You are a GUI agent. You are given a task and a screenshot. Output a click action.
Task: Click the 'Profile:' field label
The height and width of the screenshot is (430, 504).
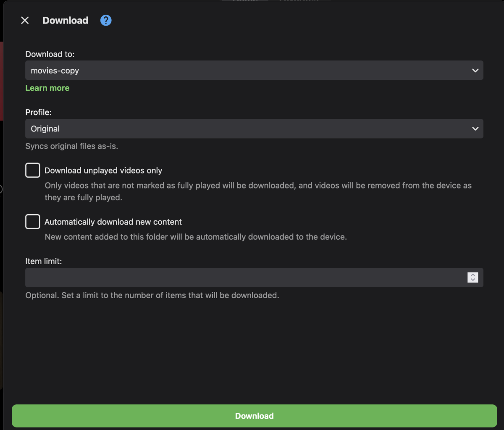[39, 113]
